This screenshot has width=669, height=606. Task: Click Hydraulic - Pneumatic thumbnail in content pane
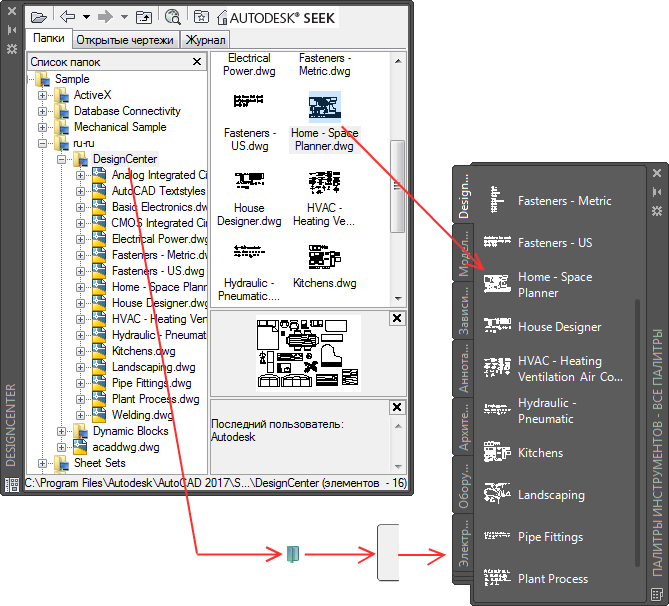click(249, 251)
